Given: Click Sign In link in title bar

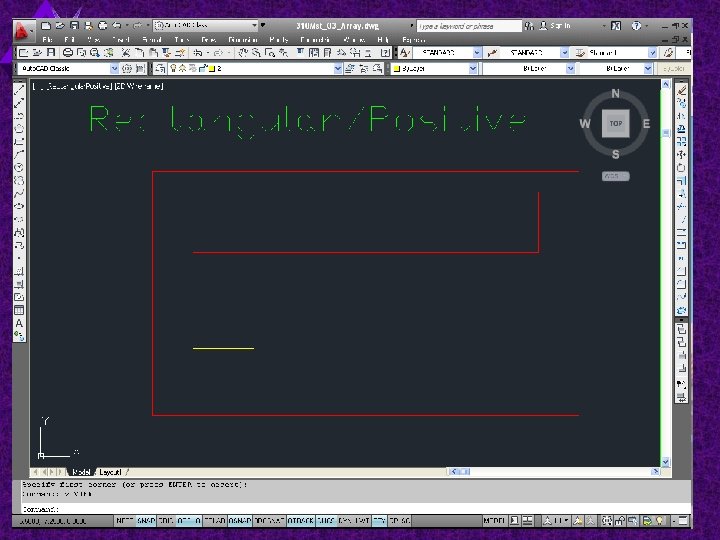Looking at the screenshot, I should click(x=560, y=26).
